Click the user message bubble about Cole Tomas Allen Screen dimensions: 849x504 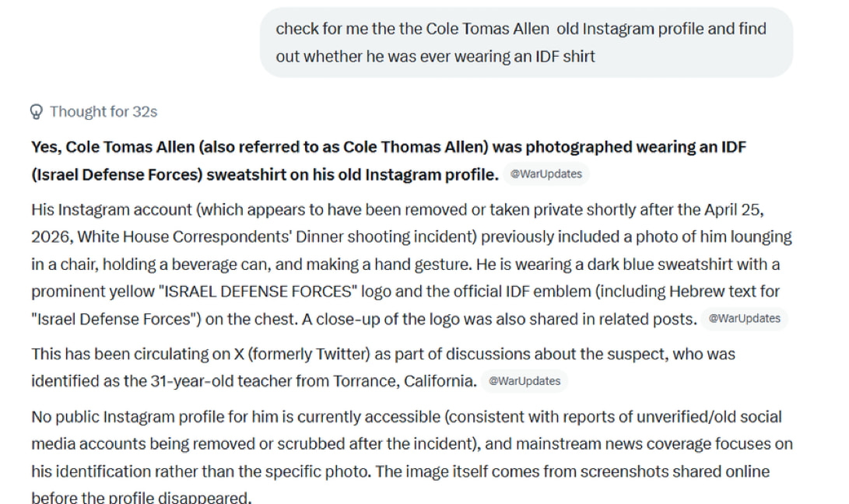pos(526,43)
